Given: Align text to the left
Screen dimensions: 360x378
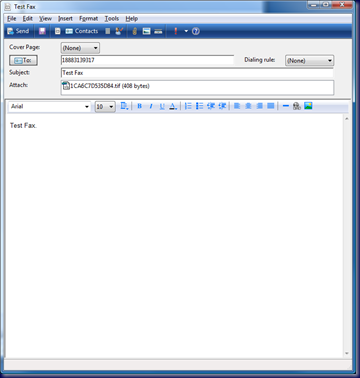Looking at the screenshot, I should pos(237,106).
